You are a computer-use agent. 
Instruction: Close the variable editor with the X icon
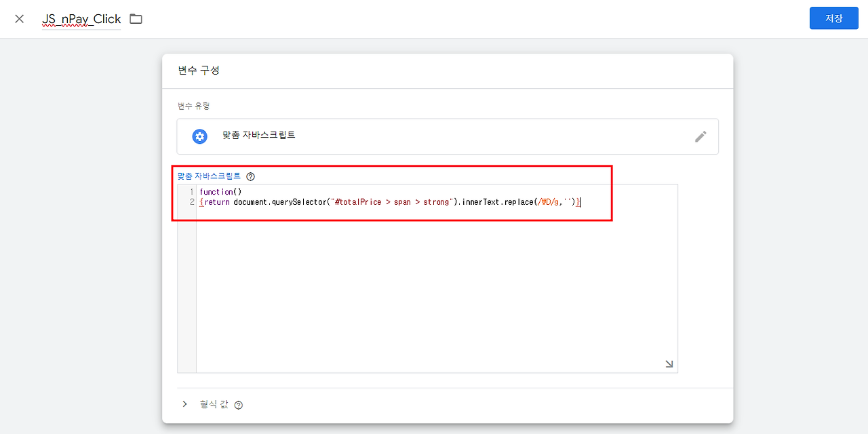(20, 19)
